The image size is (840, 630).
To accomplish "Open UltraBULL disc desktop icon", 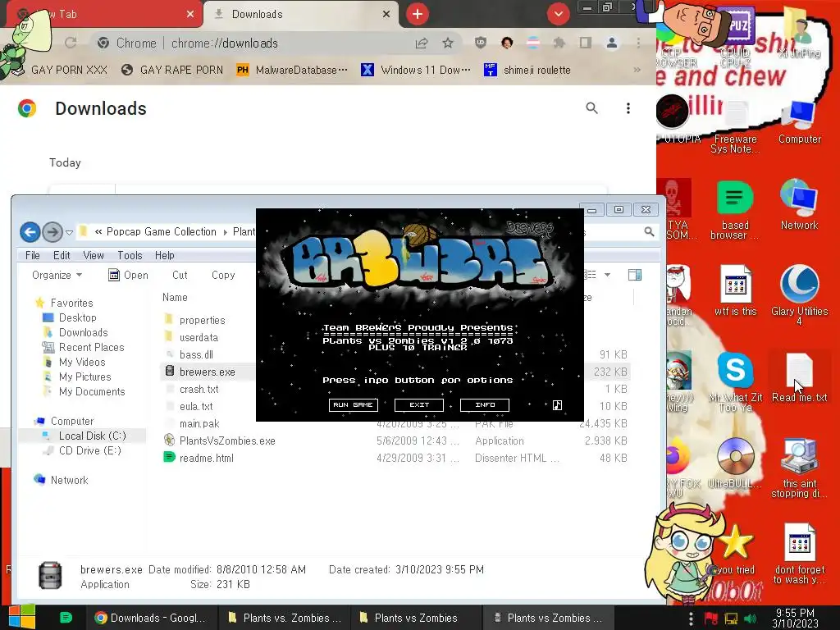I will (735, 463).
